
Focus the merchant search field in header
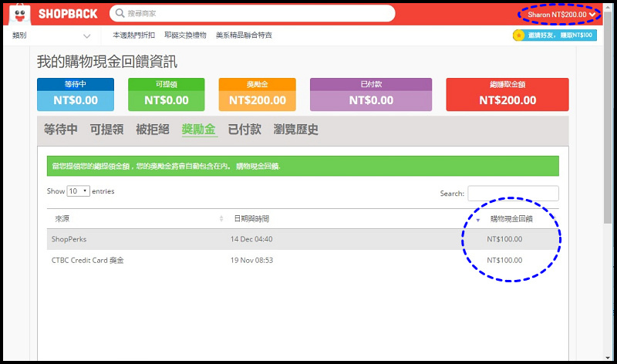click(252, 13)
